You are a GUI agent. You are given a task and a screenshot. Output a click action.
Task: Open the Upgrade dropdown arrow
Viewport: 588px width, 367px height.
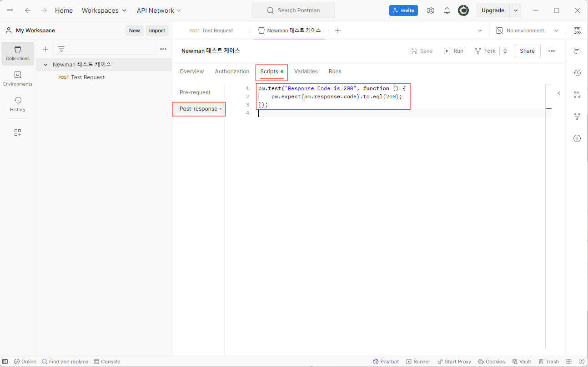coord(516,10)
